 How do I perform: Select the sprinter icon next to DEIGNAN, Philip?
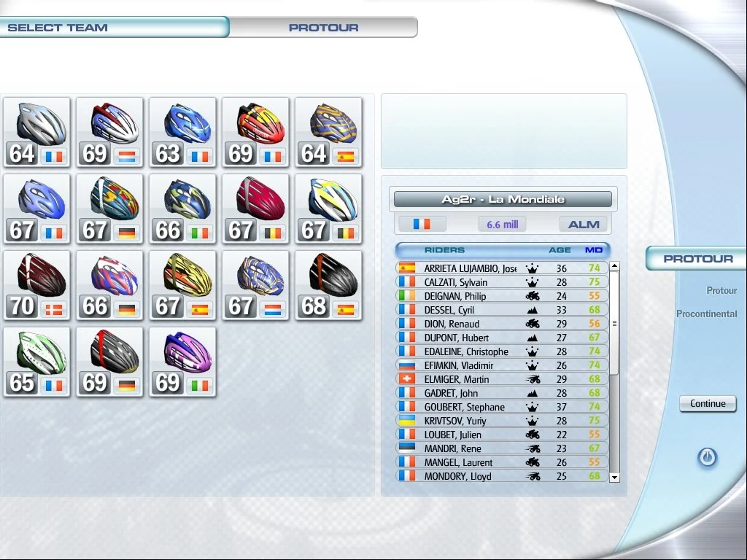click(533, 295)
